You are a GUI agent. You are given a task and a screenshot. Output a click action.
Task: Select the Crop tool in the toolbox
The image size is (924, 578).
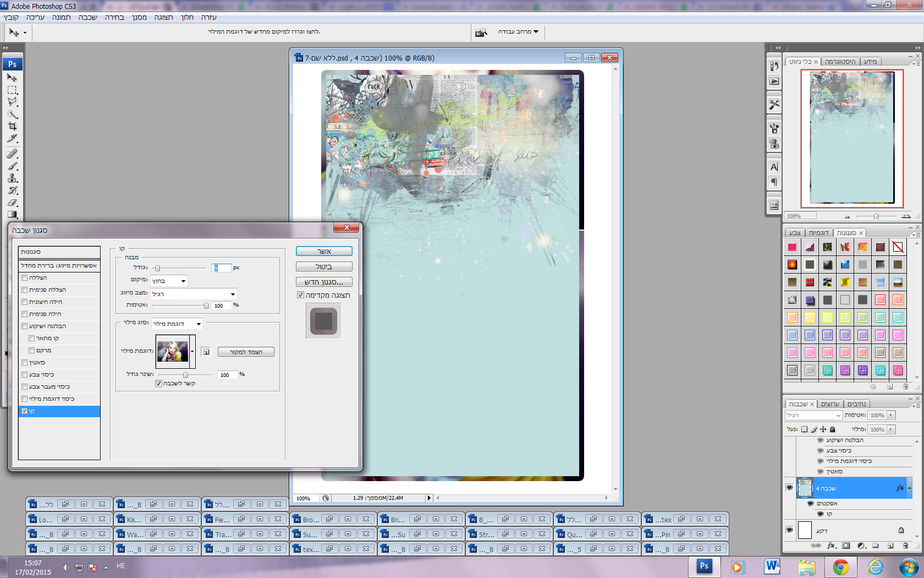12,126
